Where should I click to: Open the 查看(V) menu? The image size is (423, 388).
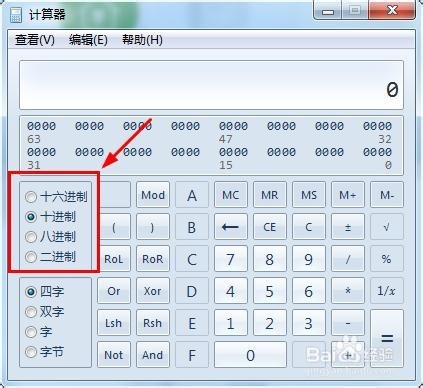[35, 40]
